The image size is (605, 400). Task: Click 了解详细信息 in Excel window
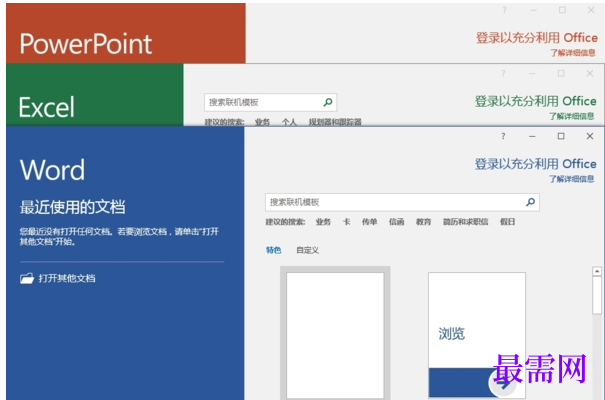[x=572, y=116]
